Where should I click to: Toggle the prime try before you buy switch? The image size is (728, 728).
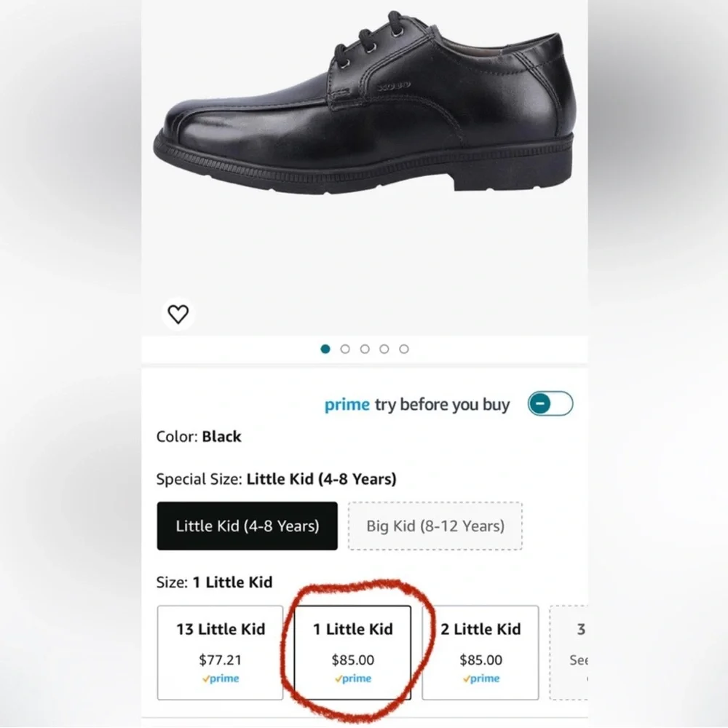pyautogui.click(x=550, y=403)
